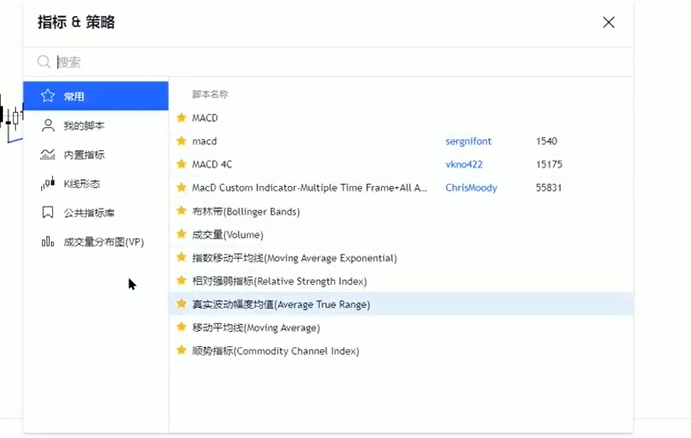Open author sergnifont profile link
Viewport: 691px width, 438px height.
tap(468, 141)
